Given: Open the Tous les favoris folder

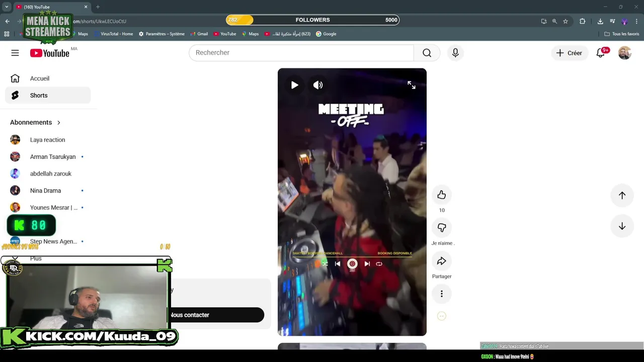Looking at the screenshot, I should 622,34.
